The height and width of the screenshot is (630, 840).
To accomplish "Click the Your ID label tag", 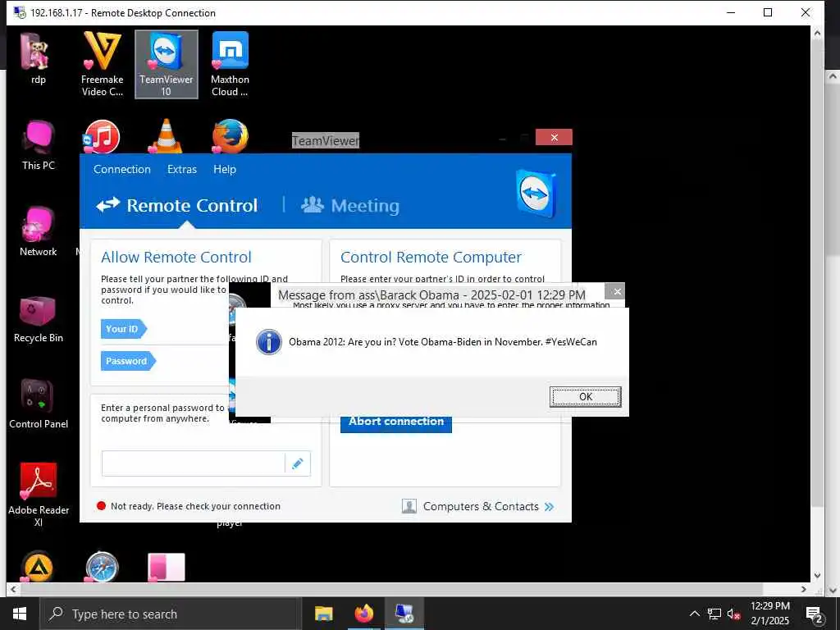I will click(x=124, y=329).
